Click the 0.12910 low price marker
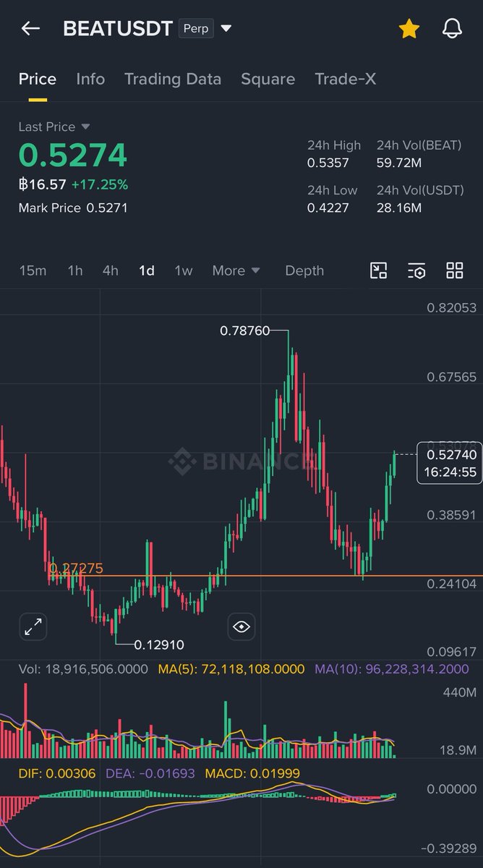The width and height of the screenshot is (483, 868). [159, 644]
